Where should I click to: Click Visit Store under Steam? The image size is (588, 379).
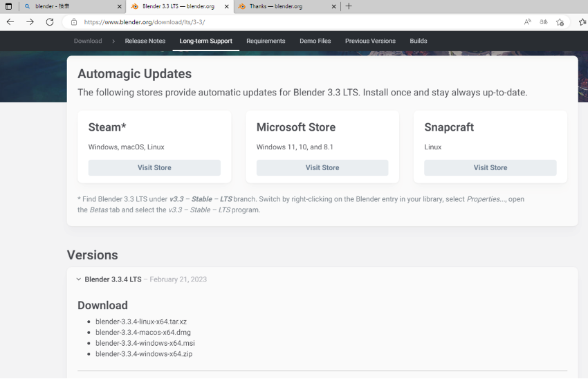[154, 167]
